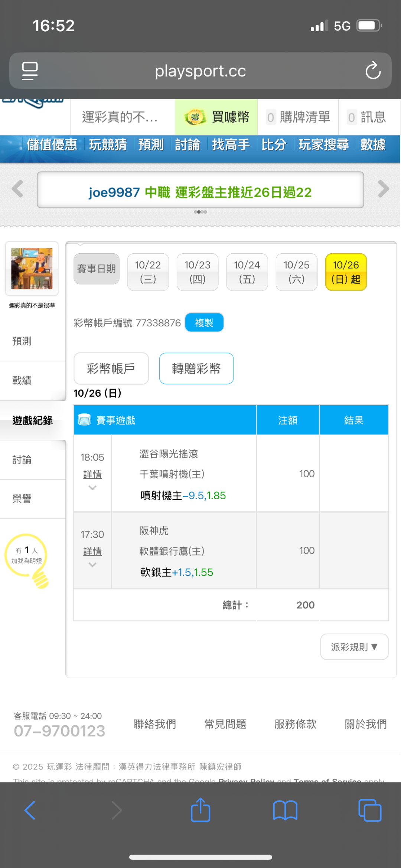Tap the 買噱幣 coin button
This screenshot has height=868, width=401.
pos(216,117)
